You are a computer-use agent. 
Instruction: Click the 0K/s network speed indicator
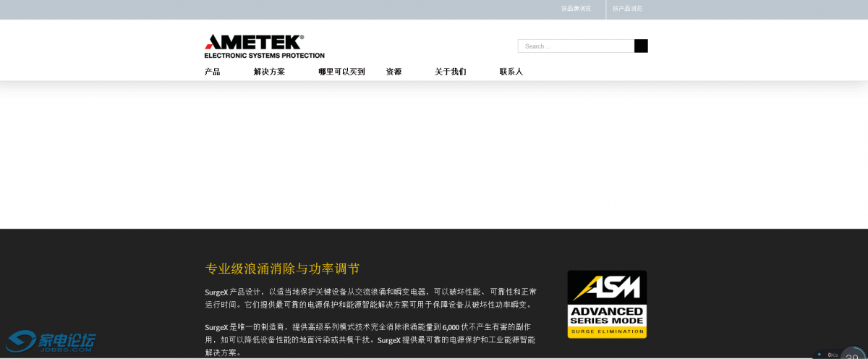833,355
